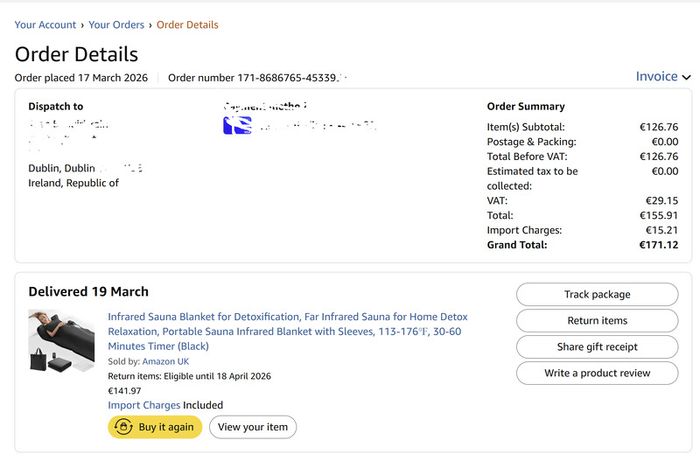Go to Your Orders breadcrumb
This screenshot has width=700, height=461.
point(116,25)
